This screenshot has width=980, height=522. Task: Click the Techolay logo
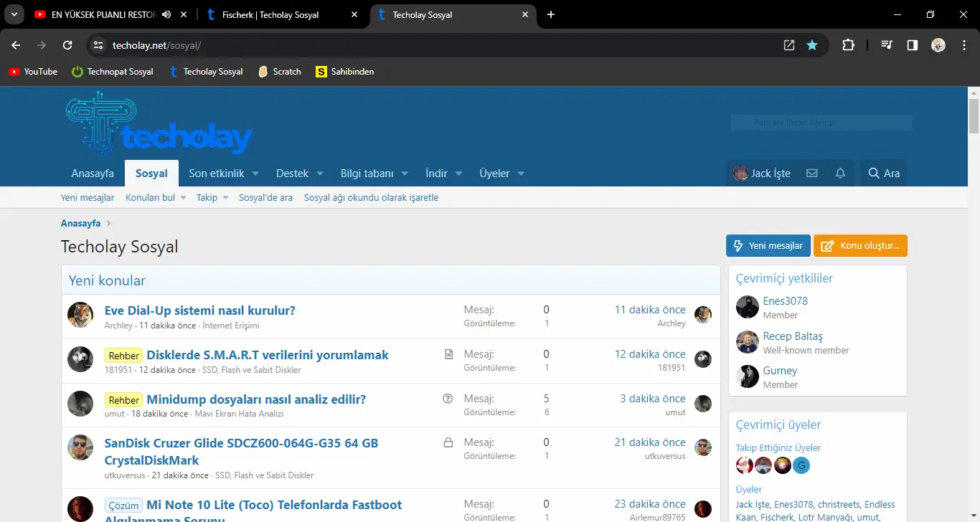tap(159, 125)
